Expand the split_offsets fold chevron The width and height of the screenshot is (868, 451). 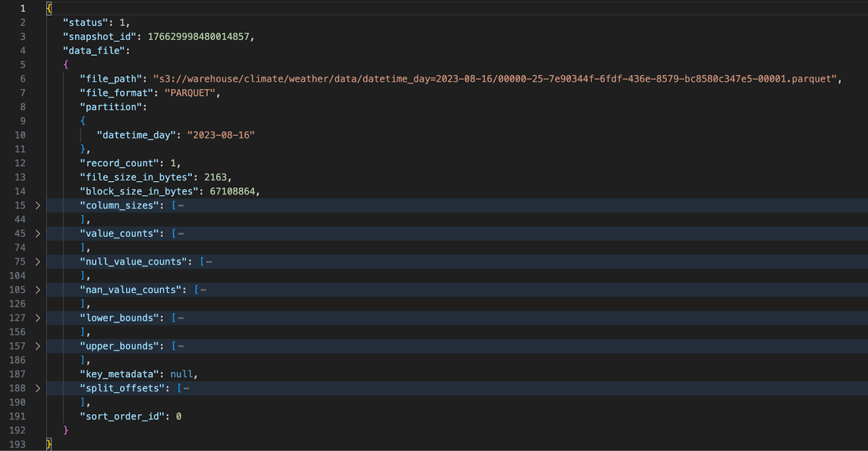(x=37, y=389)
